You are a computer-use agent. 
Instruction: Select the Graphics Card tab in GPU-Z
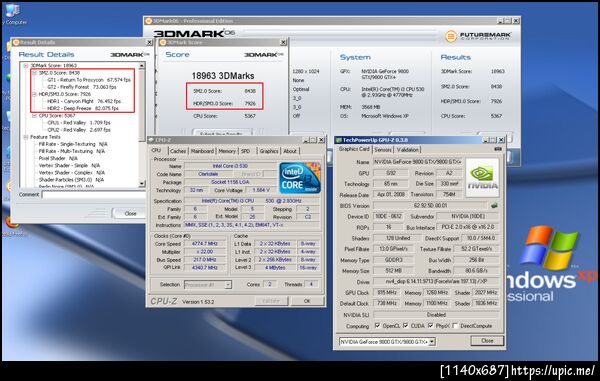[354, 149]
